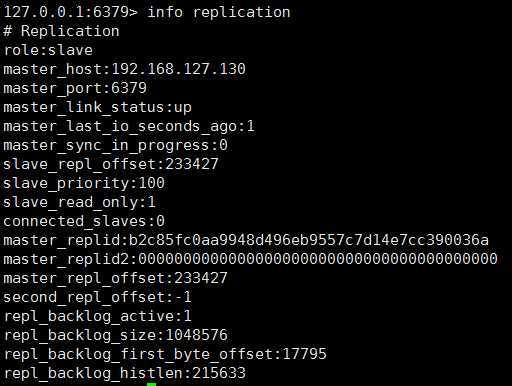This screenshot has height=386, width=512.
Task: Click the master_port:6379 line
Action: pyautogui.click(x=75, y=89)
